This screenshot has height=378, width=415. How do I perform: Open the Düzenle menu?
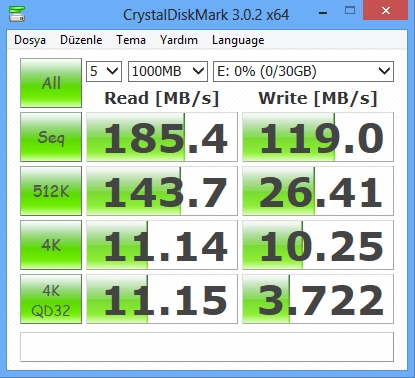click(x=81, y=40)
